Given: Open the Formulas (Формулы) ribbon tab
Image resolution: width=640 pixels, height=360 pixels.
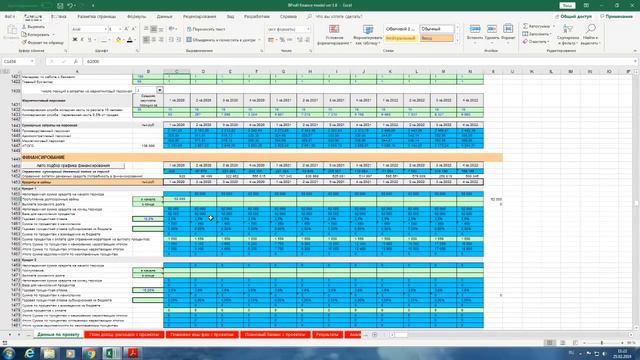Looking at the screenshot, I should [136, 16].
